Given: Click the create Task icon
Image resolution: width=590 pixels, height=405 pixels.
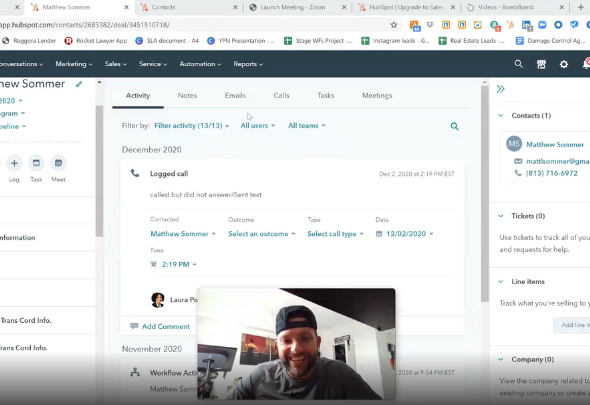Looking at the screenshot, I should pyautogui.click(x=36, y=163).
